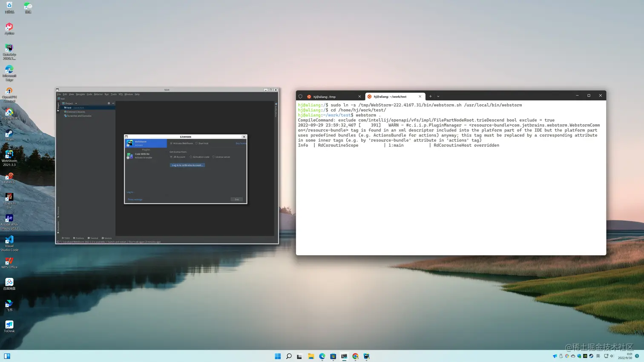This screenshot has width=644, height=362.
Task: Open the Services tool window icon
Action: [108, 238]
